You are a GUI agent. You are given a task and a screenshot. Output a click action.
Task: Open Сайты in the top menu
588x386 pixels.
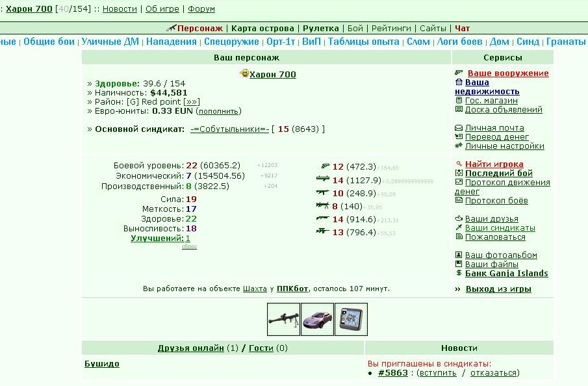click(x=433, y=28)
